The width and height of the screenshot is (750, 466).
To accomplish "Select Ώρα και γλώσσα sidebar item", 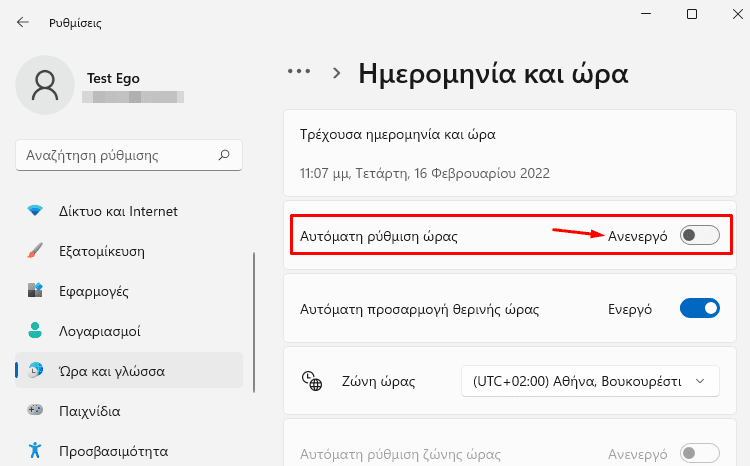I will [129, 370].
